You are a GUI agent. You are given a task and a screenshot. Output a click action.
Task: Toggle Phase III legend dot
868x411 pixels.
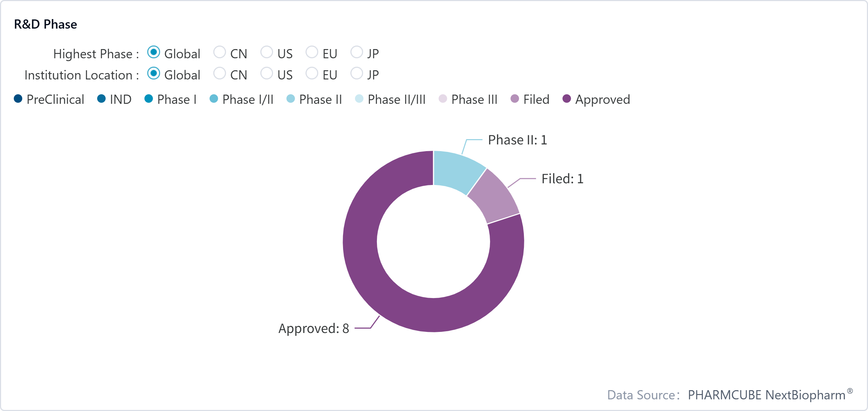pos(443,99)
